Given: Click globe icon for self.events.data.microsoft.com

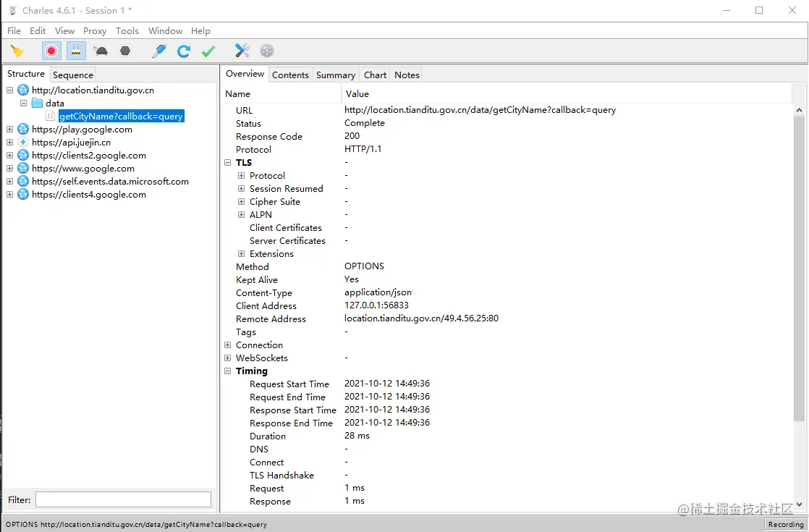Looking at the screenshot, I should [23, 181].
